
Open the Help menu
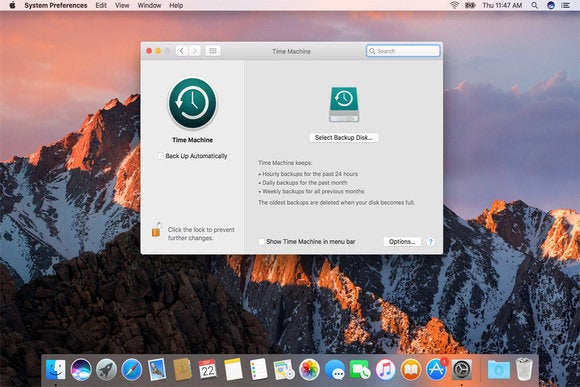[176, 5]
